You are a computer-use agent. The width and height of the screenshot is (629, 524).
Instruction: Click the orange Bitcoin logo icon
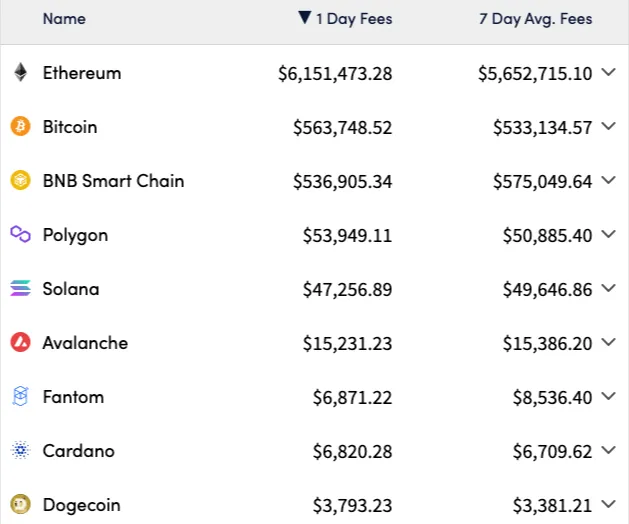tap(20, 126)
